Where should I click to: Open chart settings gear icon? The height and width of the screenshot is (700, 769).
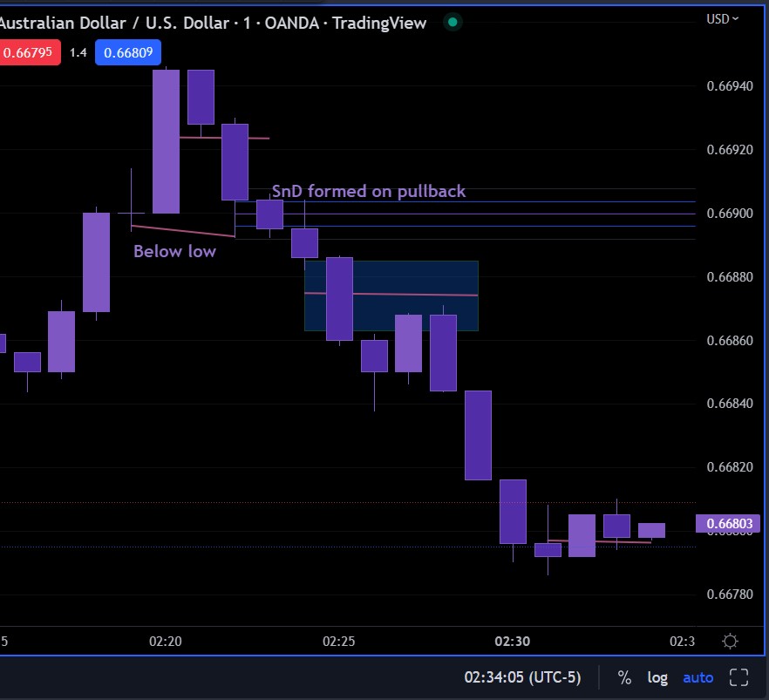[730, 642]
